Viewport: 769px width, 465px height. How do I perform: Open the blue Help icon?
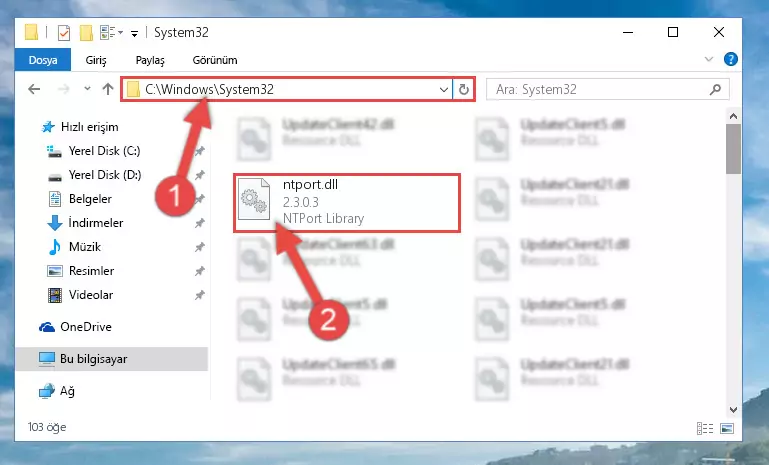coord(730,59)
